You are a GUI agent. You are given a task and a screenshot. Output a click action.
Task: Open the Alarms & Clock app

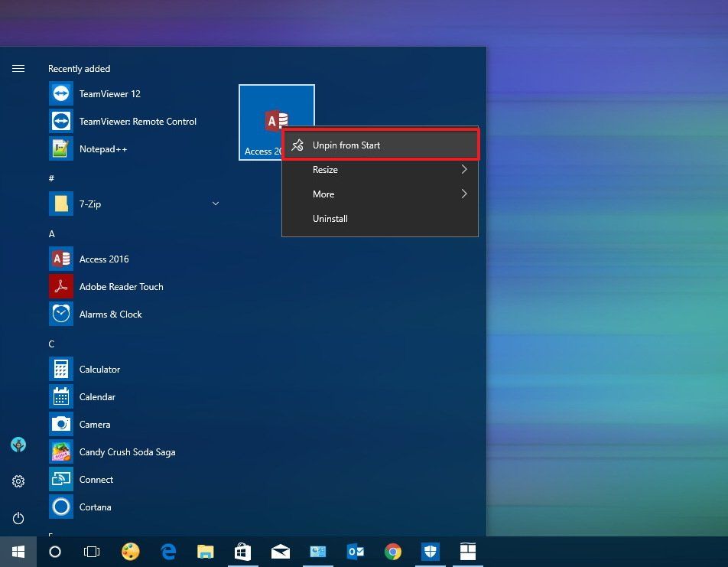click(x=110, y=314)
